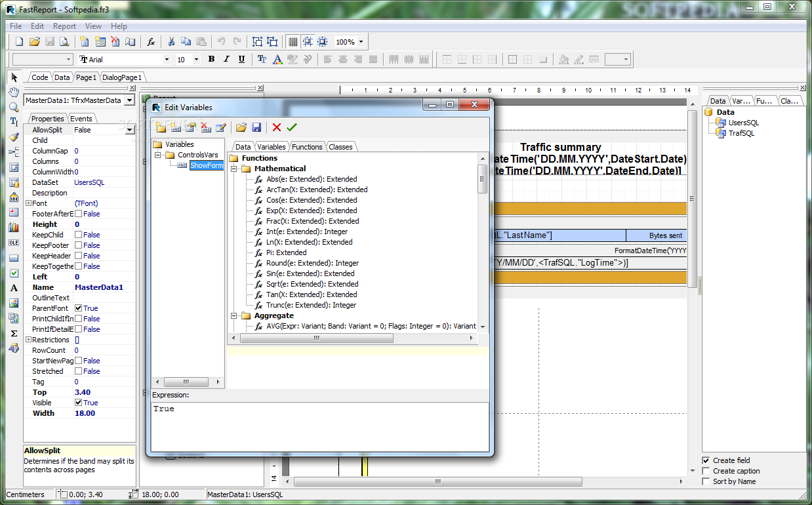Screen dimensions: 812x505
Task: Enable the Sort by Name checkbox
Action: (706, 481)
